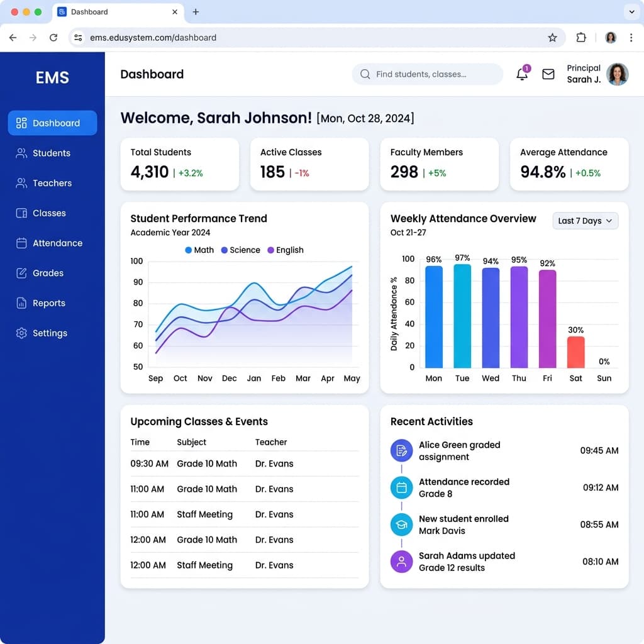Click the Tuesday 97% attendance bar

point(462,316)
